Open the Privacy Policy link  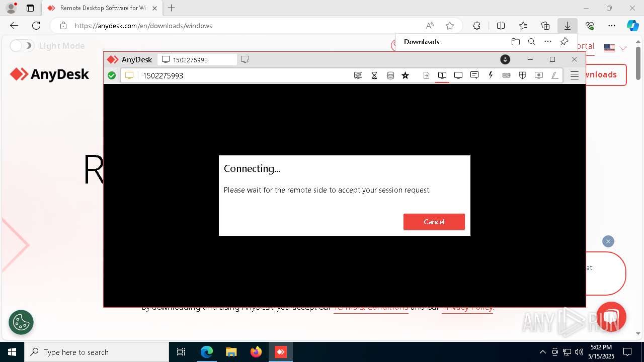468,307
